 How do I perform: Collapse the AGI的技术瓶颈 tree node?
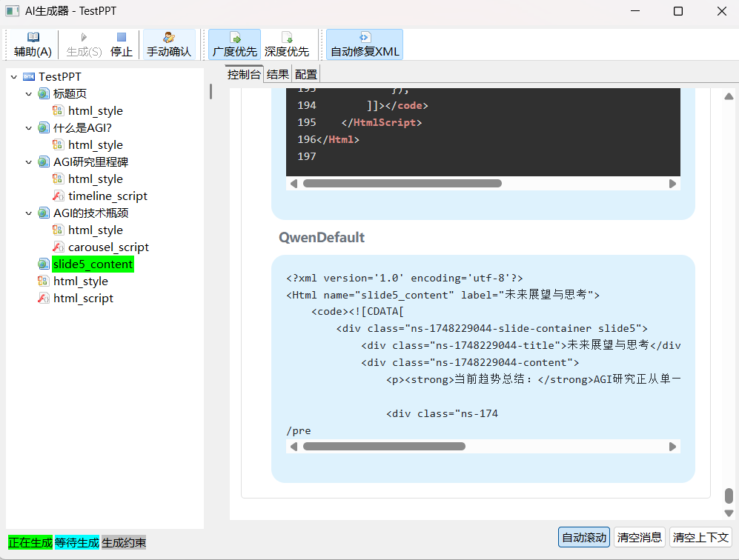pos(29,213)
